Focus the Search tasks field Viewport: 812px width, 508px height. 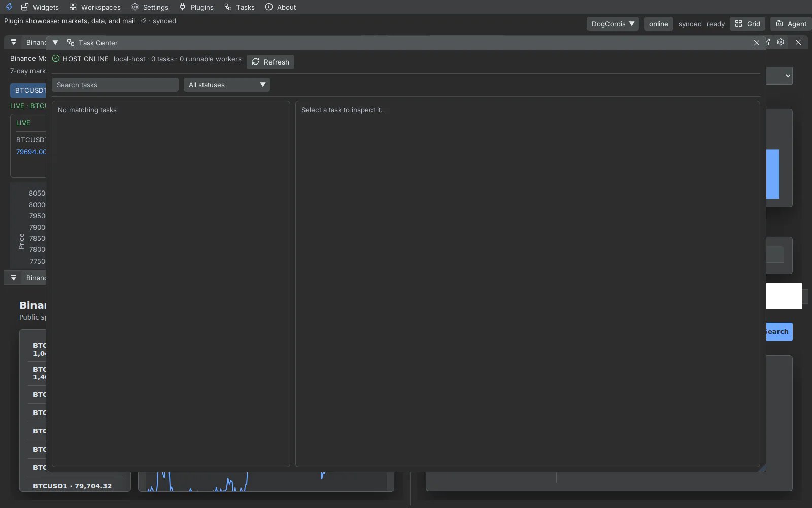coord(115,85)
